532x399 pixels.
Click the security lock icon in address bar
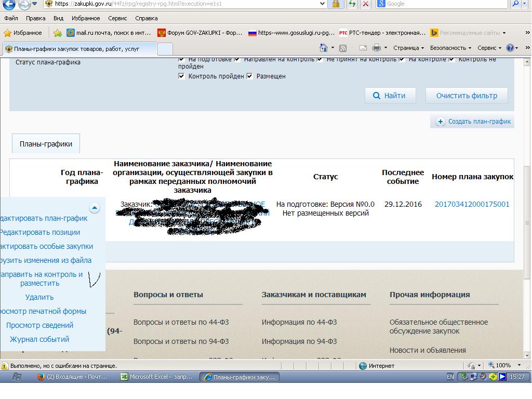336,4
